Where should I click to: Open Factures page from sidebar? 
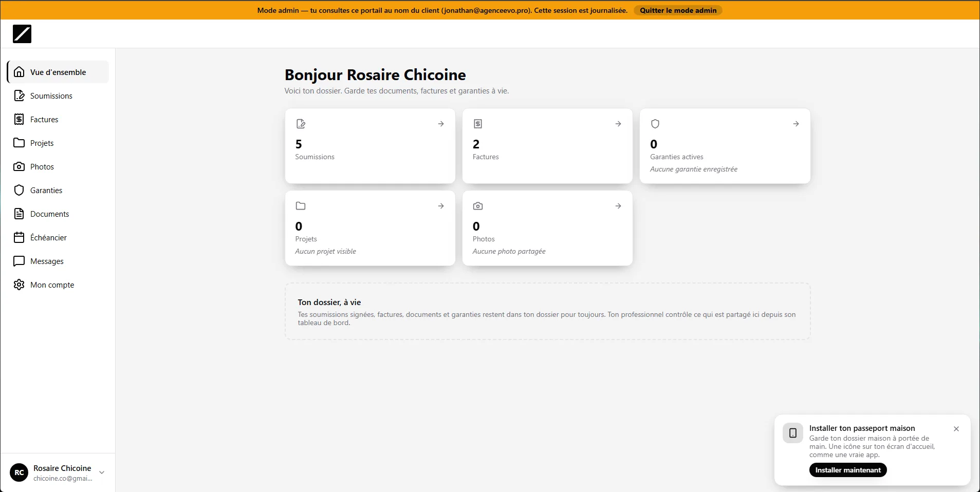point(58,119)
